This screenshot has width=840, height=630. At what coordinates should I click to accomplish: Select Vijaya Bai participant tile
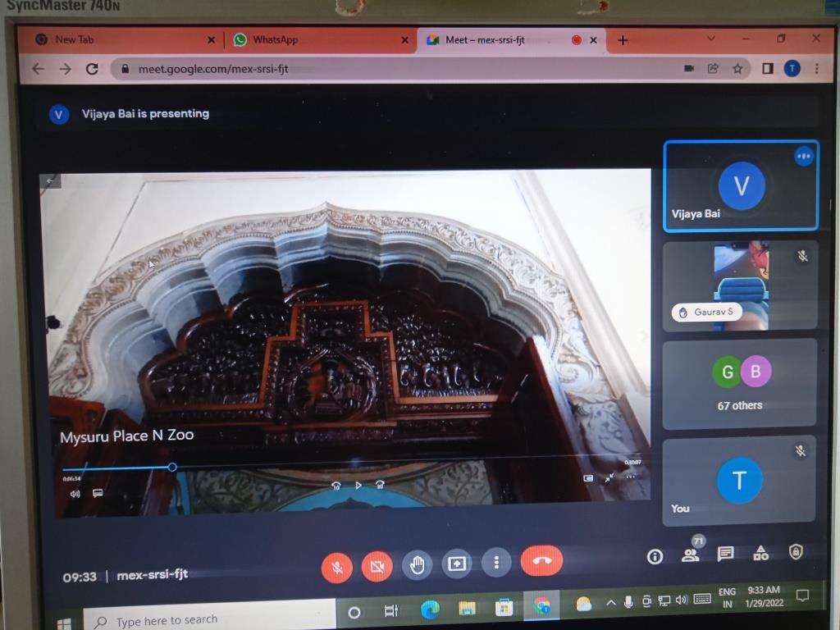[x=741, y=186]
